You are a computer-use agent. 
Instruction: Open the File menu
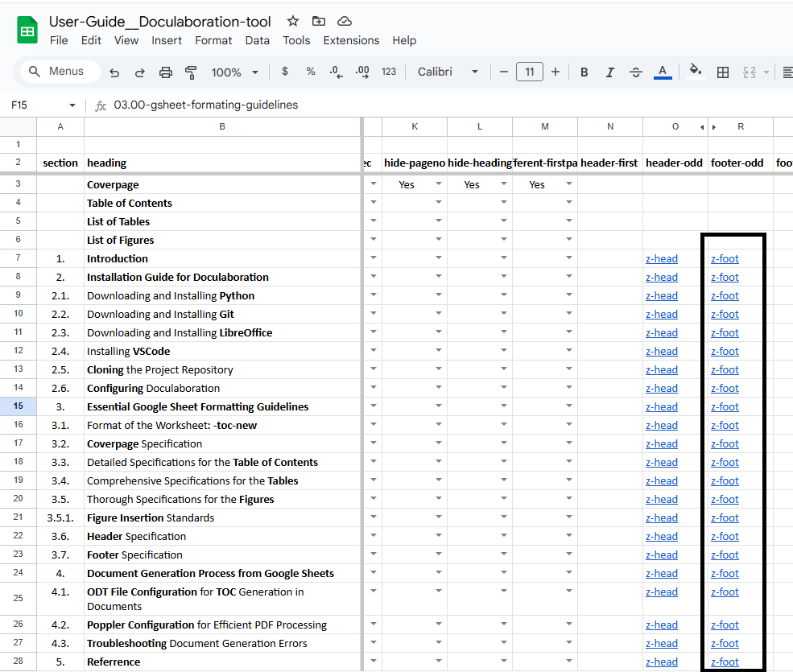point(59,40)
